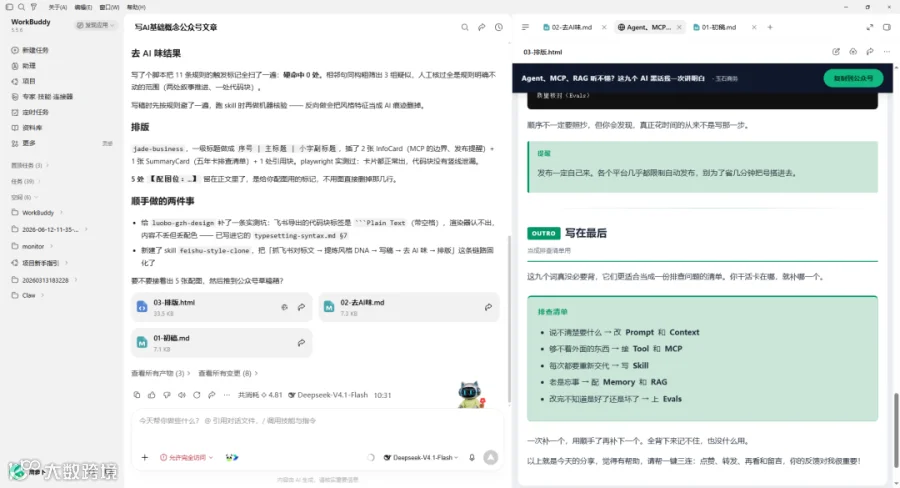This screenshot has height=488, width=900.
Task: Expand preview panel to fullscreen
Action: (870, 27)
